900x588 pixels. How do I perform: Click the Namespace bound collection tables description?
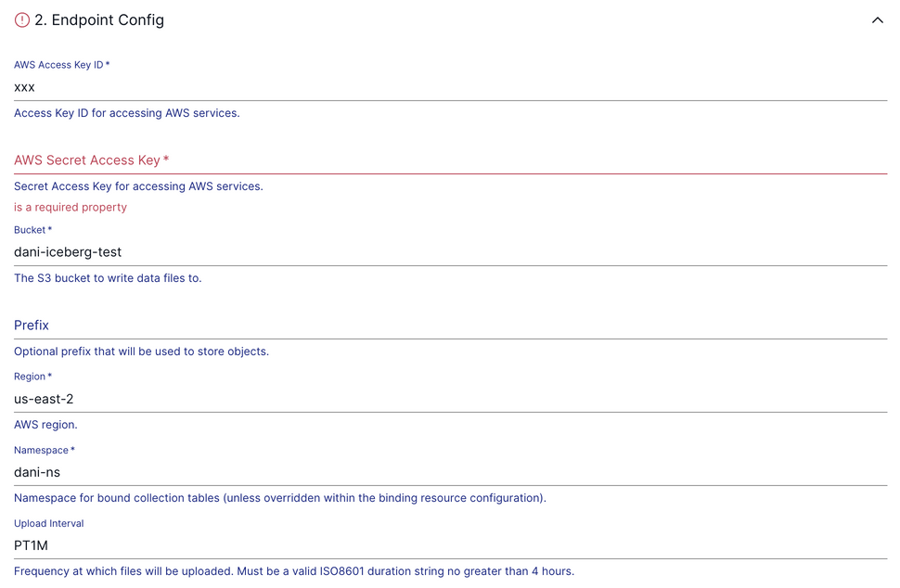click(x=280, y=498)
